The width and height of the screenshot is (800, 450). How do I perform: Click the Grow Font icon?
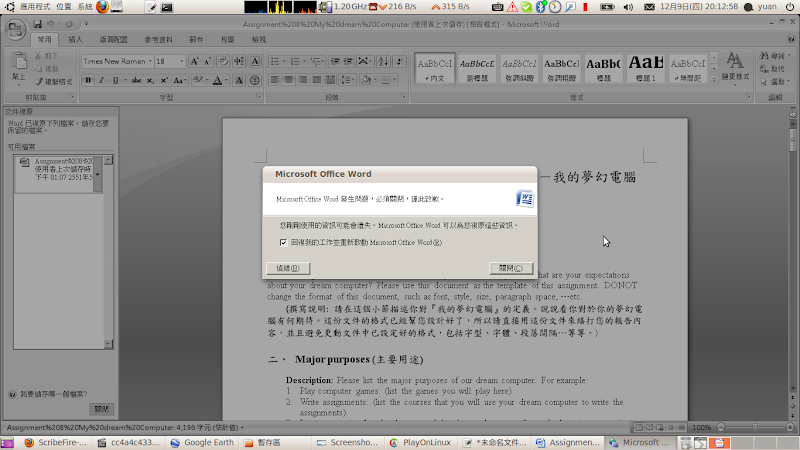pyautogui.click(x=192, y=61)
